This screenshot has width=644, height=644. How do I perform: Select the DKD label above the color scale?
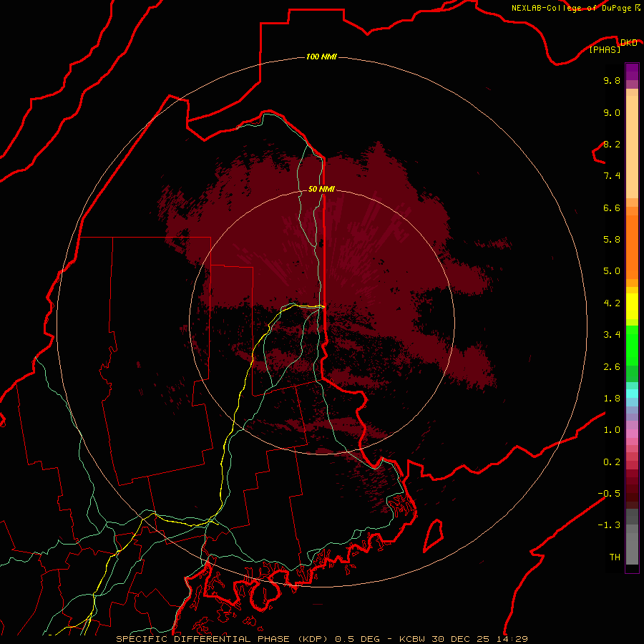coord(629,43)
